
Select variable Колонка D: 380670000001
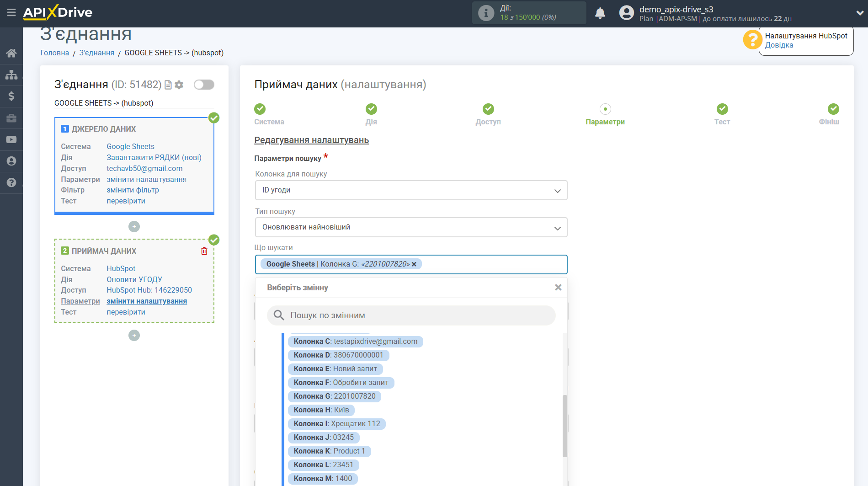pos(339,355)
